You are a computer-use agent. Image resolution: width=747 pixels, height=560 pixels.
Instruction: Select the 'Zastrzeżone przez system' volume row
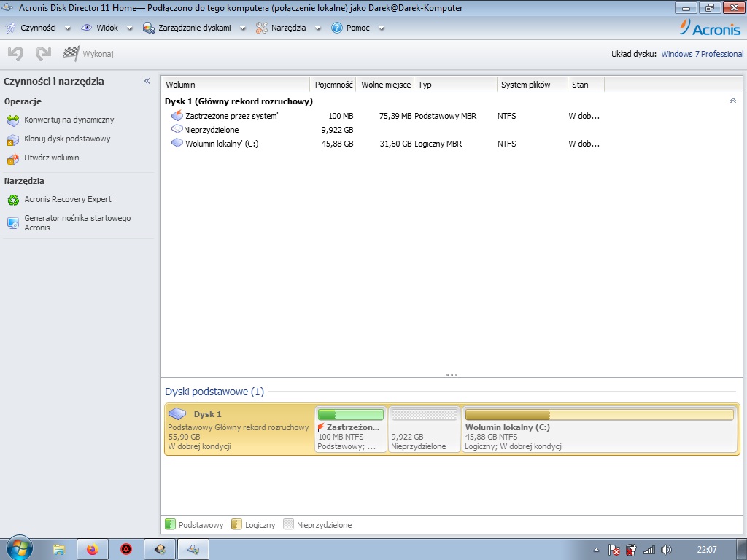click(452, 116)
